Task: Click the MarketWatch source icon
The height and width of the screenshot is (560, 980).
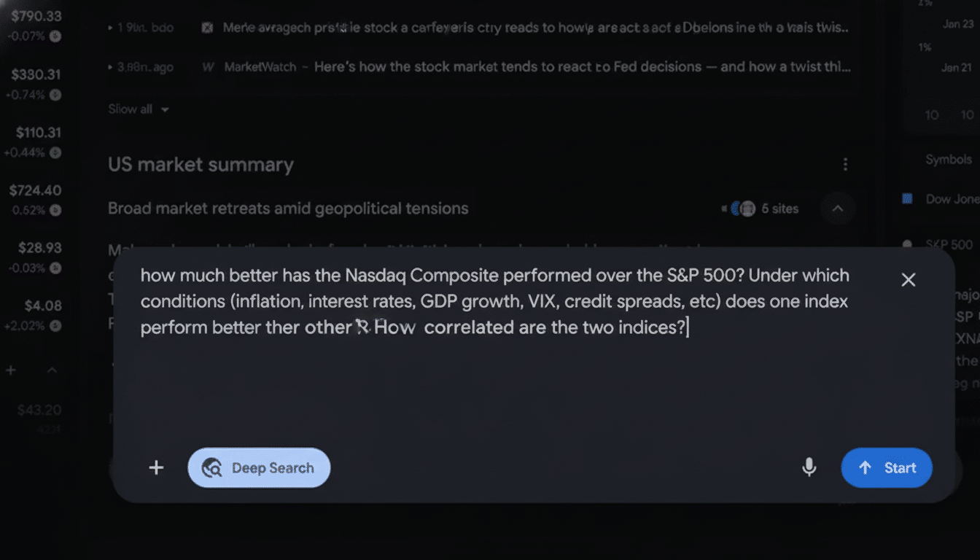Action: 208,66
